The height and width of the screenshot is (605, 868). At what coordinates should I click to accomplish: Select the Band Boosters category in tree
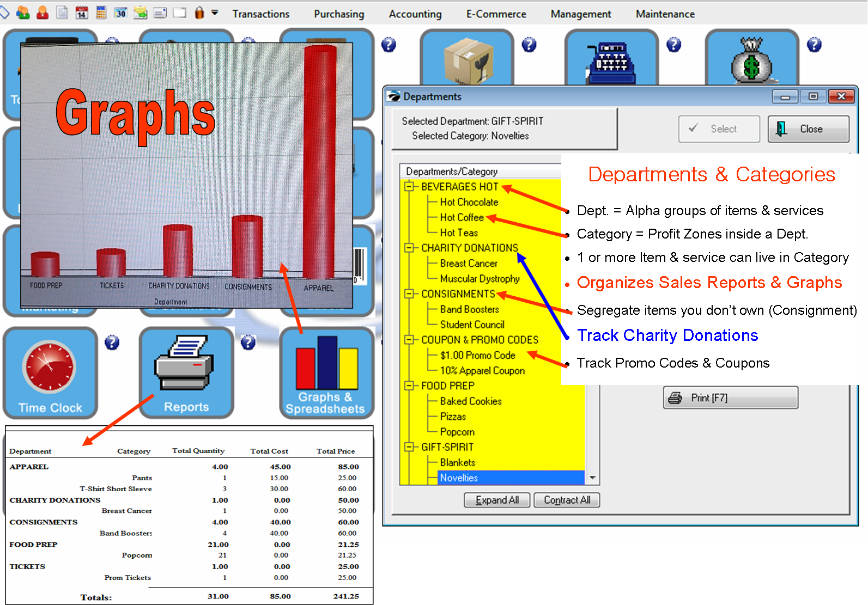pos(470,309)
